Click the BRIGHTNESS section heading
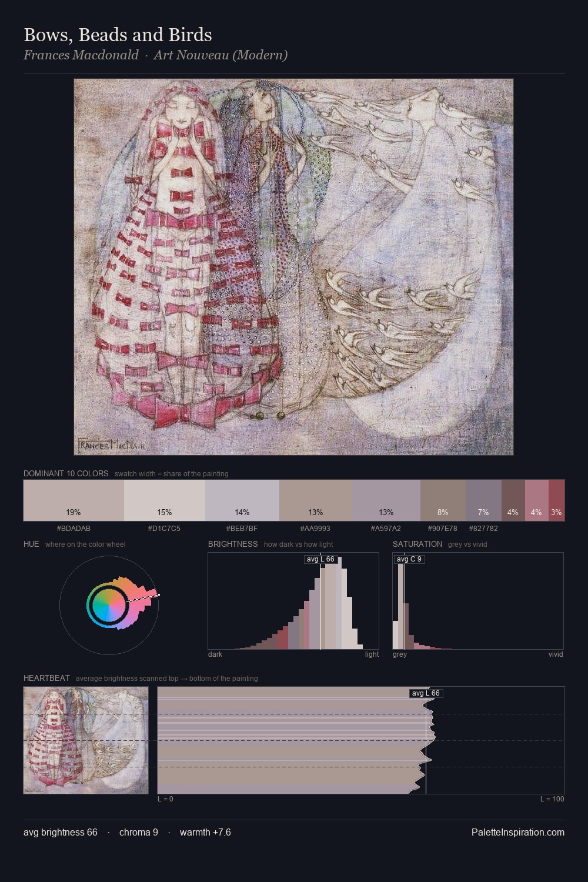This screenshot has width=588, height=882. point(233,544)
